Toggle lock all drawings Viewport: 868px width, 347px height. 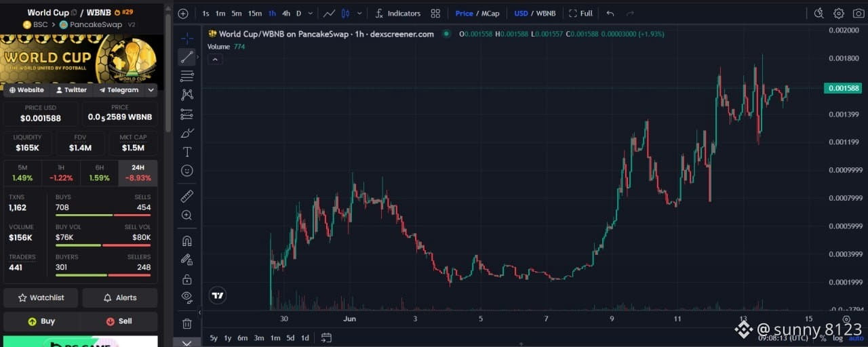187,279
